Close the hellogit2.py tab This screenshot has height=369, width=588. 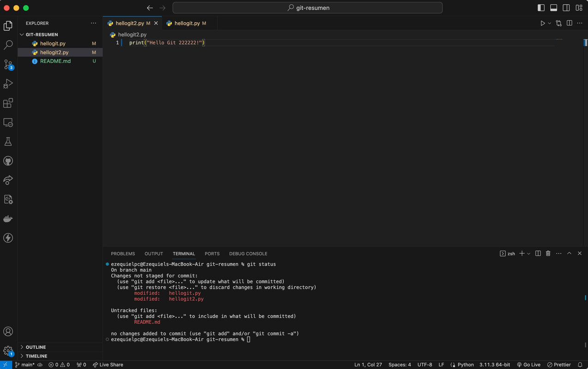click(156, 23)
